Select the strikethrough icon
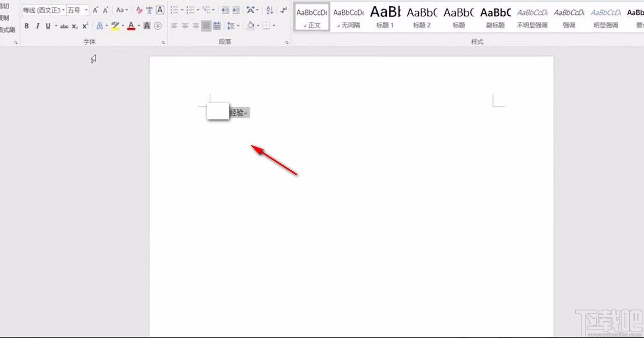The image size is (644, 338). (x=64, y=25)
